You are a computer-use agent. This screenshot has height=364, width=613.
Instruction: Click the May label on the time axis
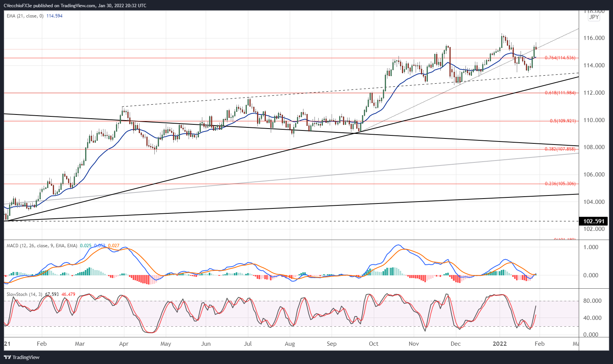click(x=166, y=344)
